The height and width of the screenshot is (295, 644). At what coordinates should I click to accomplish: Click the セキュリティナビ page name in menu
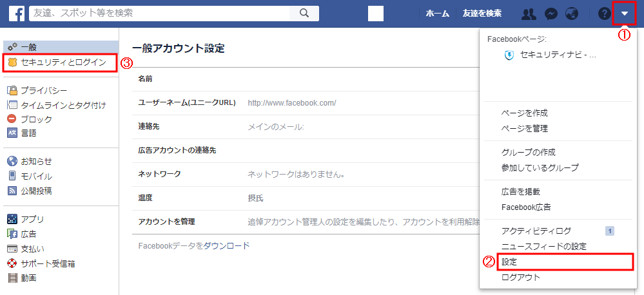click(x=558, y=55)
